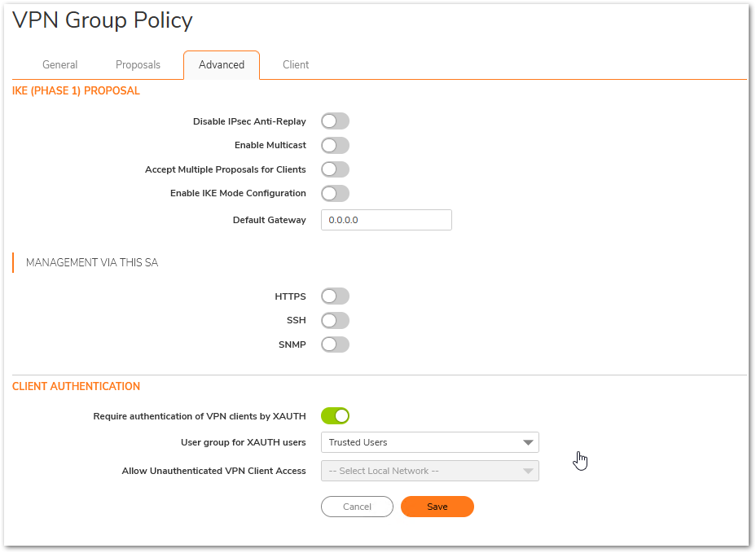Click the Client Authentication section heading
This screenshot has width=756, height=553.
[76, 387]
